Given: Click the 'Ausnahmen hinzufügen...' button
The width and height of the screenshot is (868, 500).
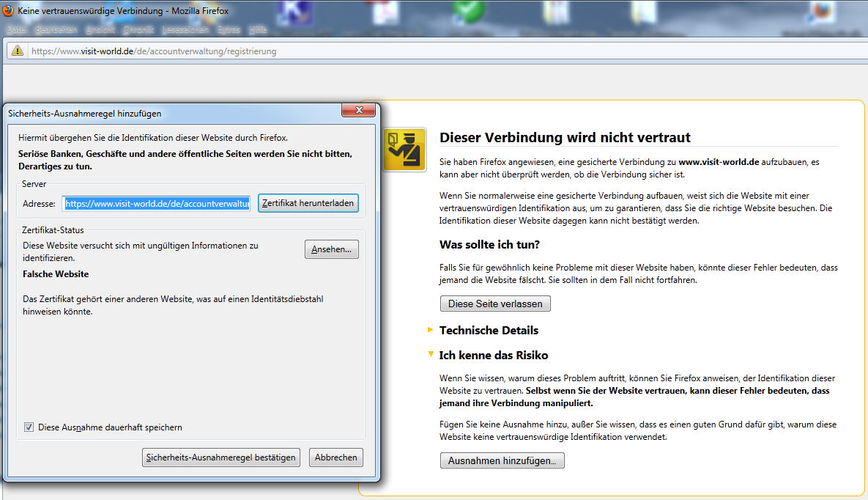Looking at the screenshot, I should 502,460.
